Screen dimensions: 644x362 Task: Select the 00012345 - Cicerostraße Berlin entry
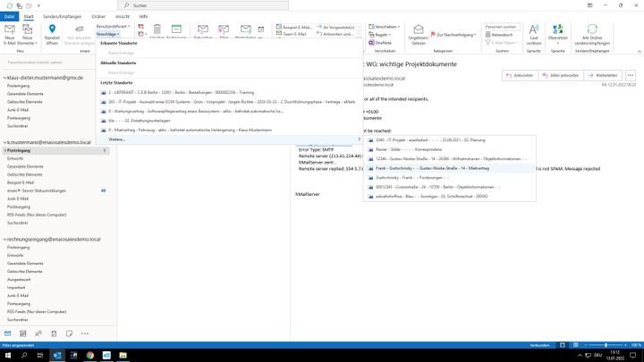[450, 187]
